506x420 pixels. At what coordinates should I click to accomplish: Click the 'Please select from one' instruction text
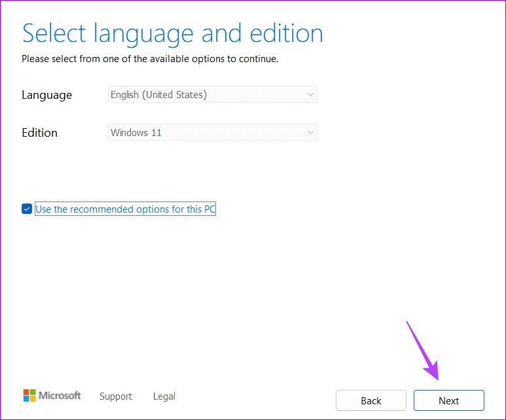[x=150, y=59]
